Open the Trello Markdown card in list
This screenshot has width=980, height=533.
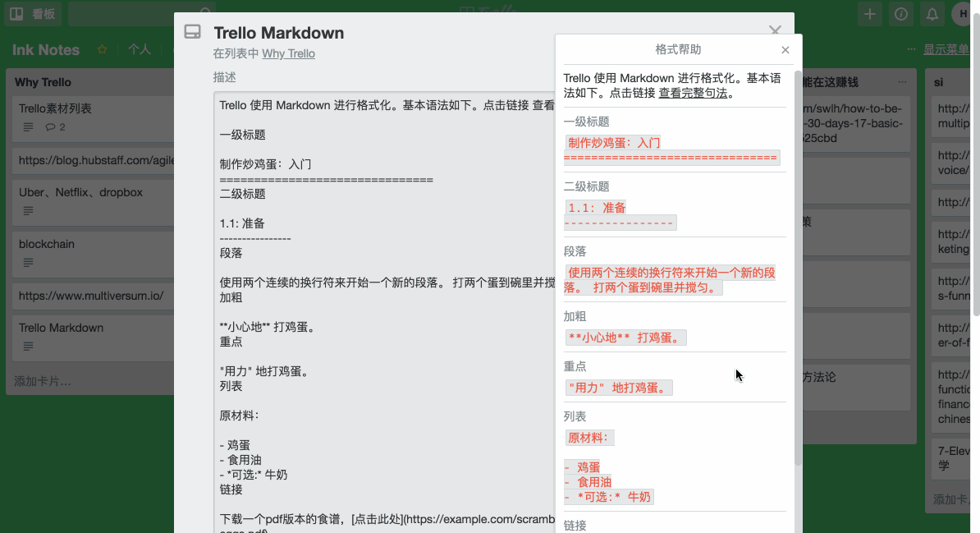(94, 338)
